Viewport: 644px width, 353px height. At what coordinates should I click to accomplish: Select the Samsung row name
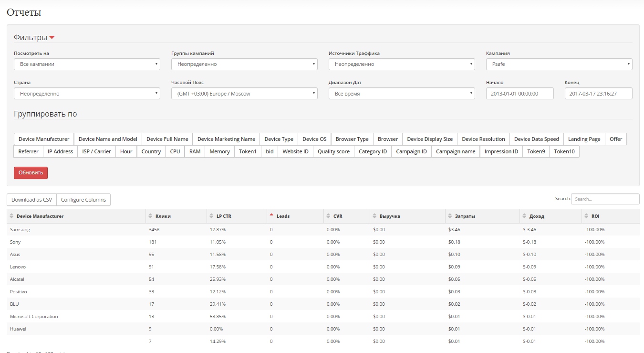[x=20, y=230]
